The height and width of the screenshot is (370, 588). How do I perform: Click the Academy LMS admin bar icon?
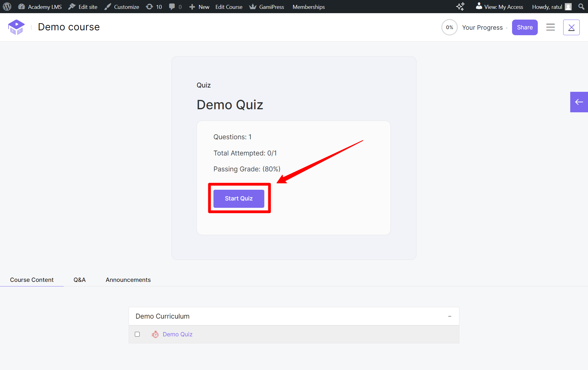click(x=21, y=6)
